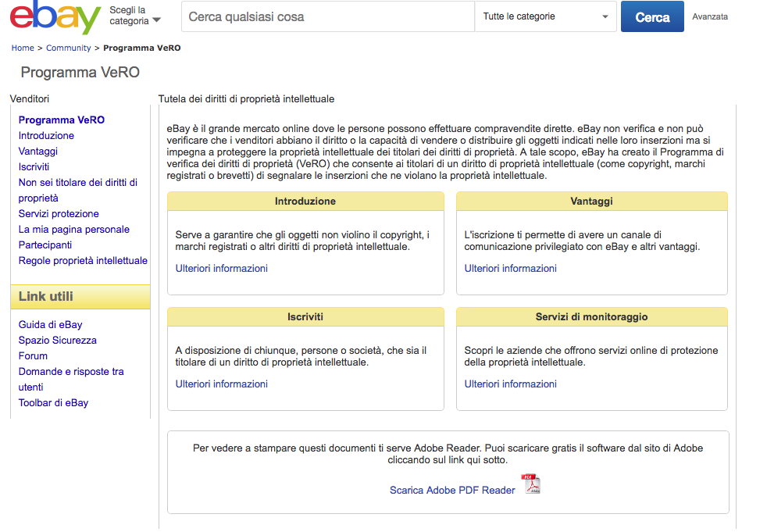This screenshot has width=767, height=532.
Task: Click the Programma VeRO breadcrumb text
Action: pos(142,48)
